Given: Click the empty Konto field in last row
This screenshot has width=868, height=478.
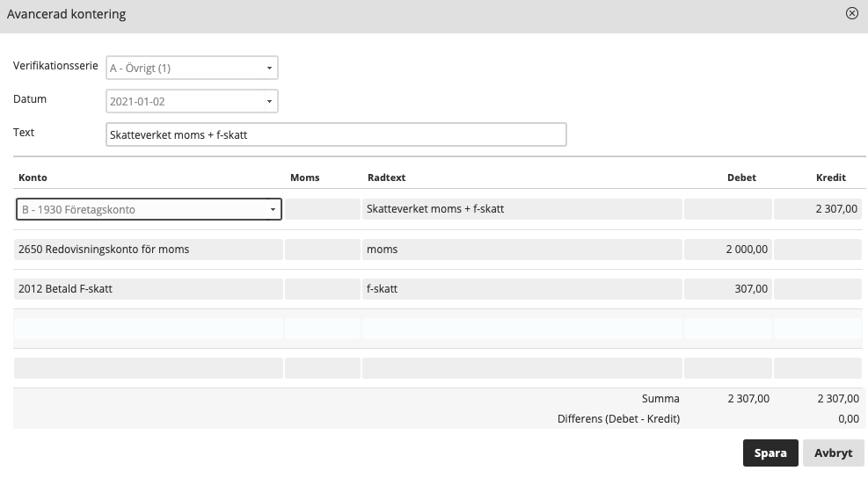Looking at the screenshot, I should (149, 368).
